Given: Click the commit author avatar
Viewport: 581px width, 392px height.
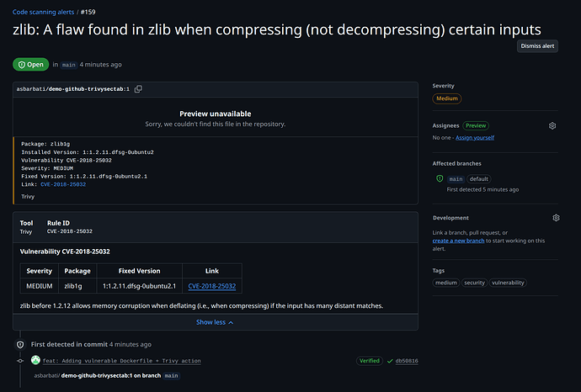Looking at the screenshot, I should (x=35, y=361).
